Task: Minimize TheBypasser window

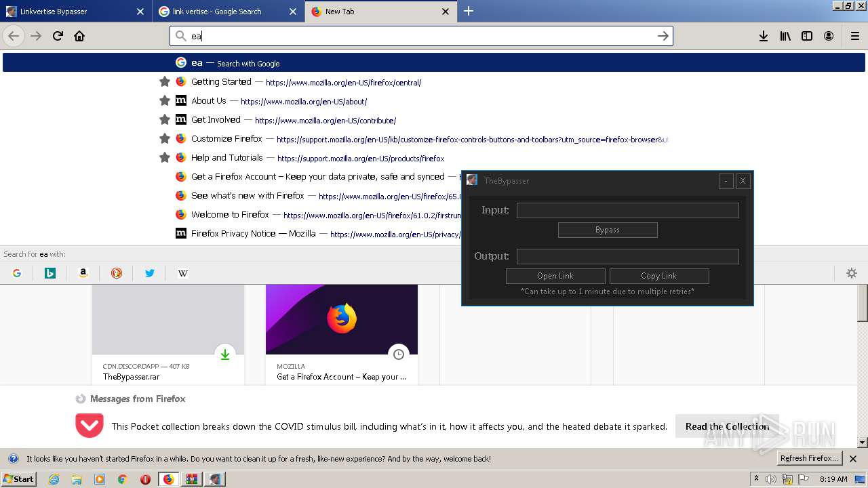Action: [x=726, y=181]
